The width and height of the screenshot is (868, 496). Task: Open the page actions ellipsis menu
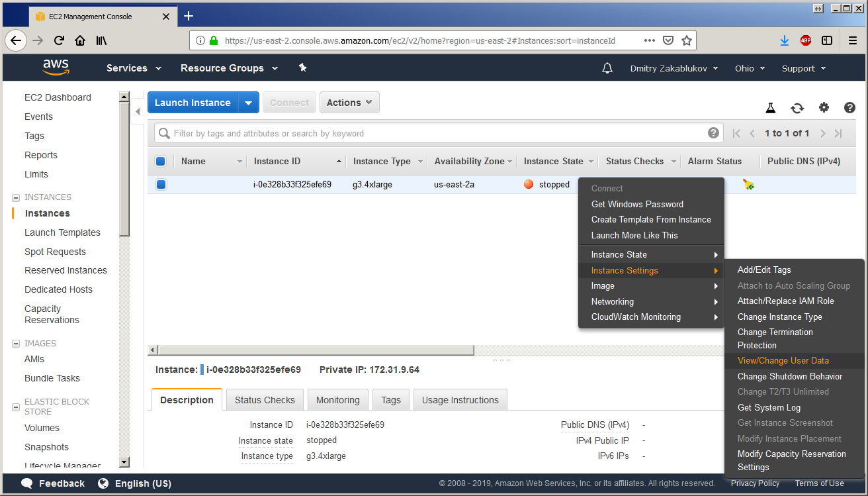650,40
